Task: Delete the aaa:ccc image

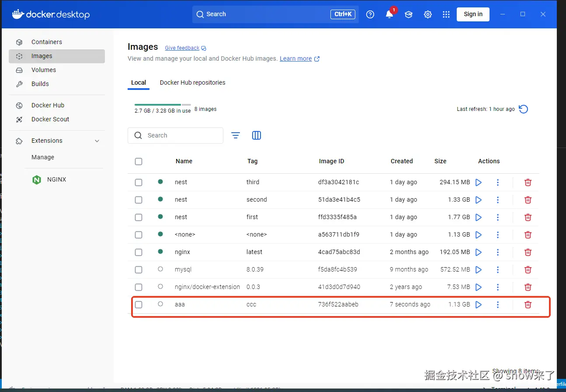Action: coord(528,305)
